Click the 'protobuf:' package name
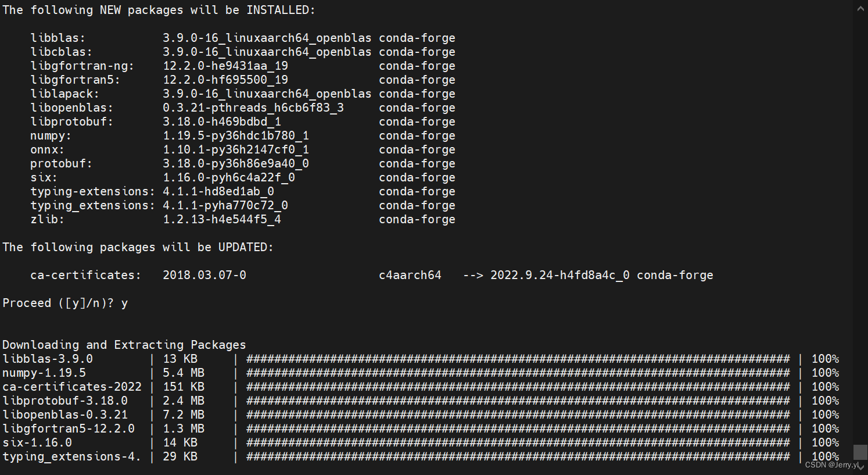 pos(62,164)
